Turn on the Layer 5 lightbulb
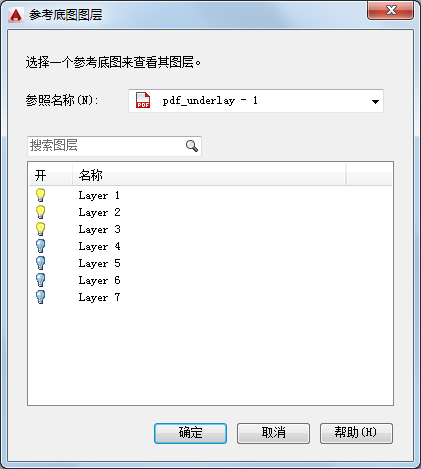This screenshot has width=421, height=469. [40, 263]
